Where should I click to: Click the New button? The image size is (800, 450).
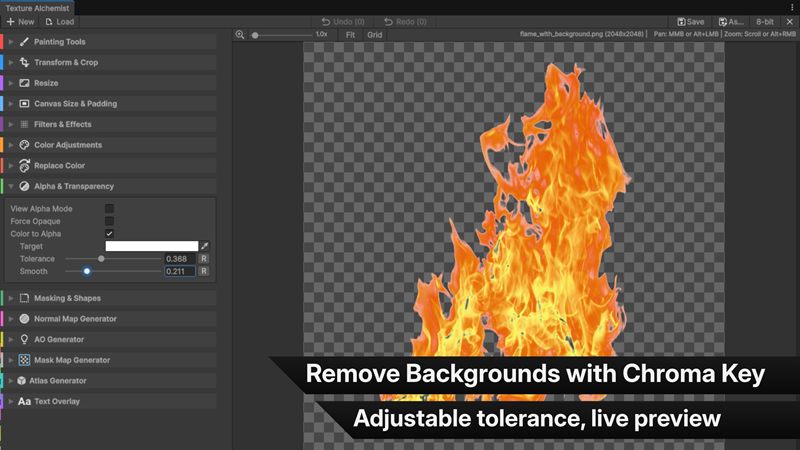[20, 21]
